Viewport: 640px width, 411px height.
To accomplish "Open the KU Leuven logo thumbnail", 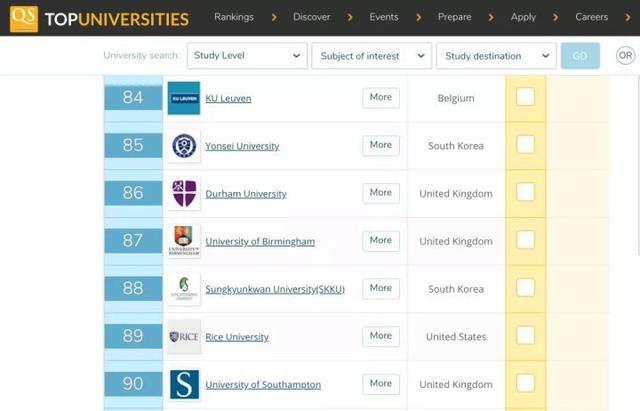I will (x=184, y=98).
